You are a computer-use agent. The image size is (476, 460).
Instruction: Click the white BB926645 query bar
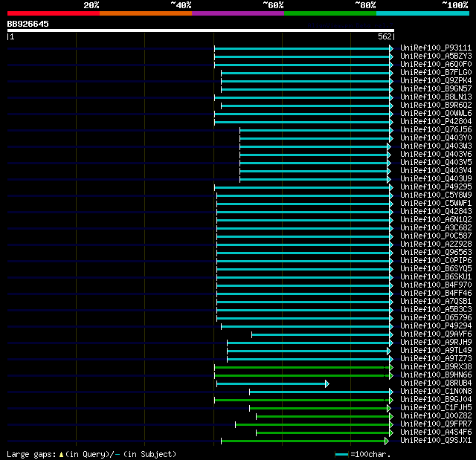[201, 30]
